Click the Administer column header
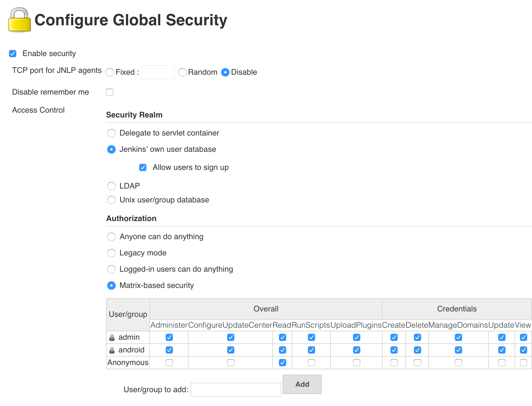Image resolution: width=532 pixels, height=406 pixels. (169, 325)
